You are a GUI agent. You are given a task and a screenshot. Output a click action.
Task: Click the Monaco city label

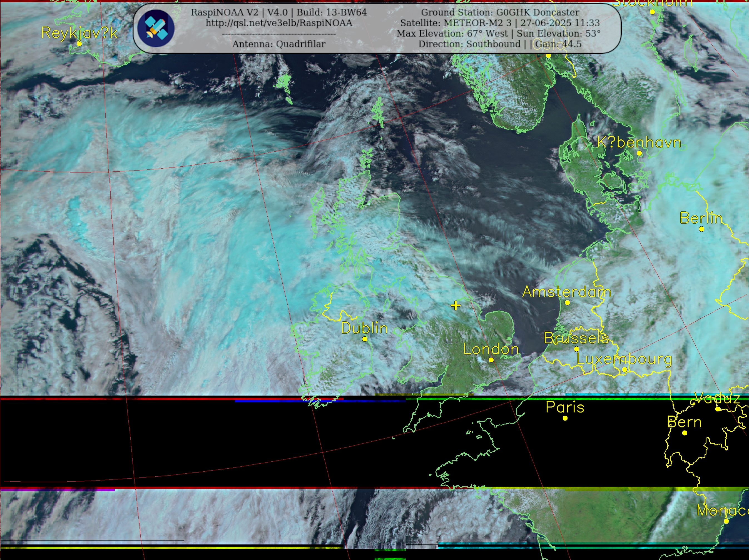(x=723, y=511)
